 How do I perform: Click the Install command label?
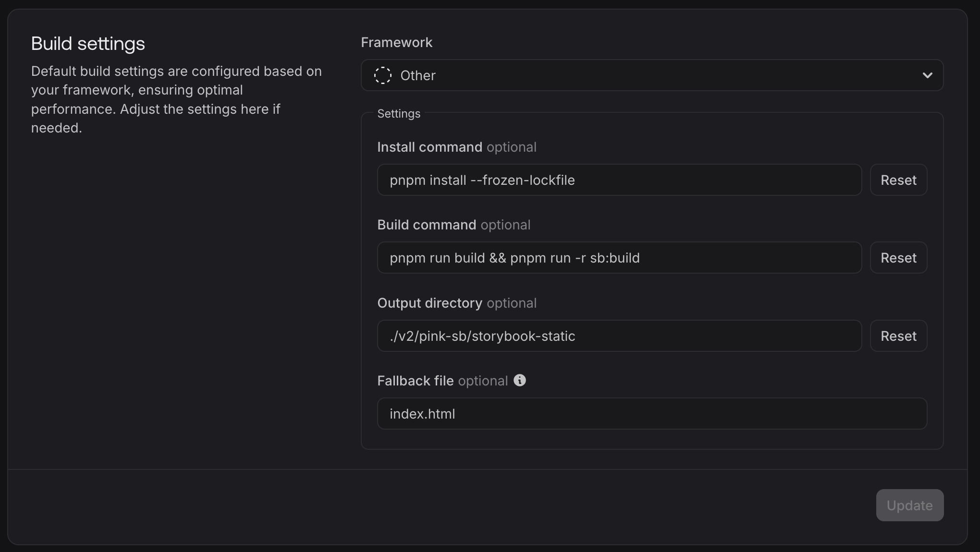click(x=429, y=147)
